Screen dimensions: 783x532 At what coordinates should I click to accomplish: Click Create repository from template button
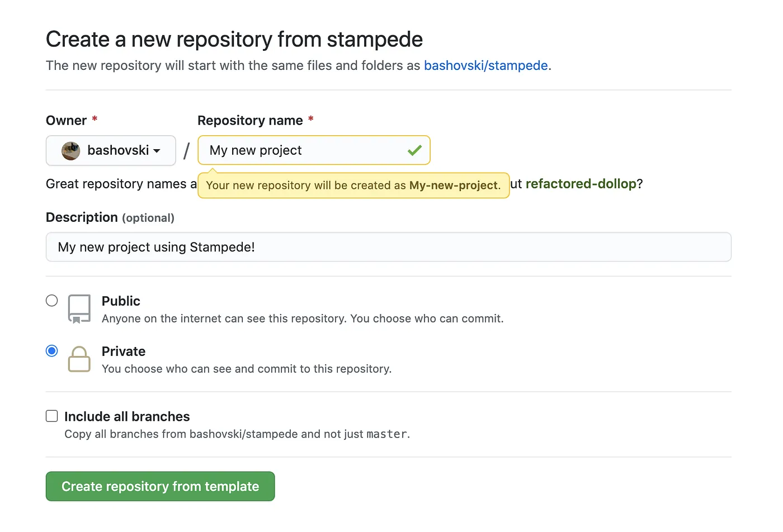(161, 486)
